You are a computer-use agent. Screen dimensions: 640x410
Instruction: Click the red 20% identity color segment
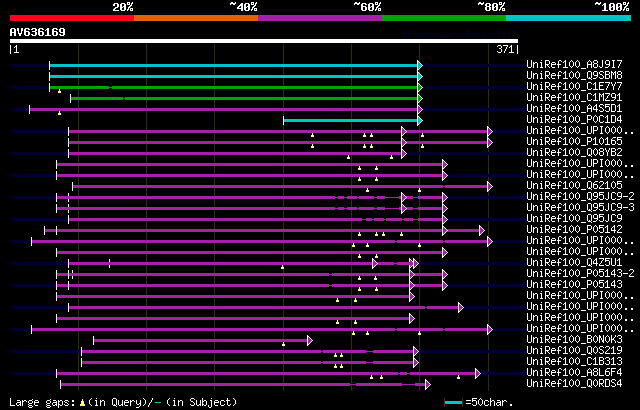point(72,18)
